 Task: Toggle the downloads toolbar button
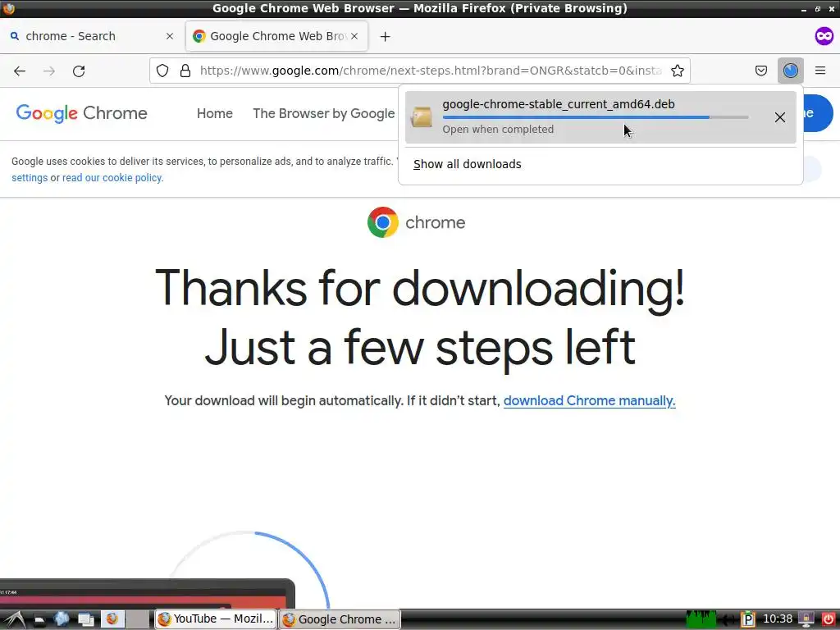(x=790, y=71)
